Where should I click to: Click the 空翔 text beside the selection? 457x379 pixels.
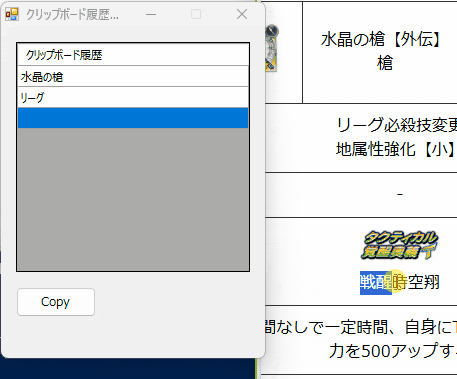click(x=423, y=283)
